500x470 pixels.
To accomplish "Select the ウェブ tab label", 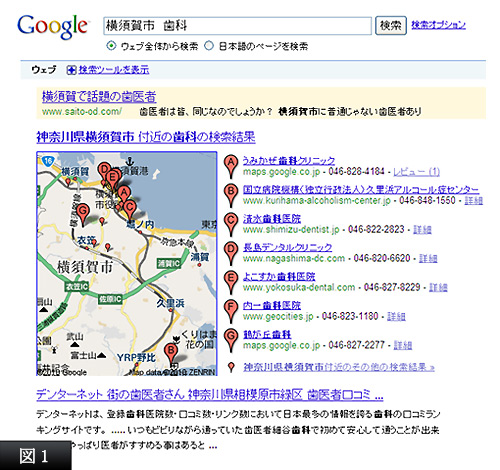I will (x=44, y=70).
